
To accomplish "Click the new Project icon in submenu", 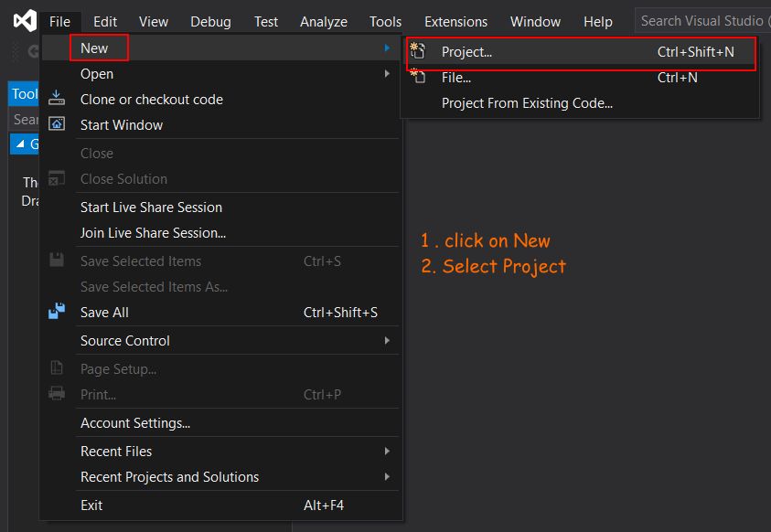I will point(418,52).
